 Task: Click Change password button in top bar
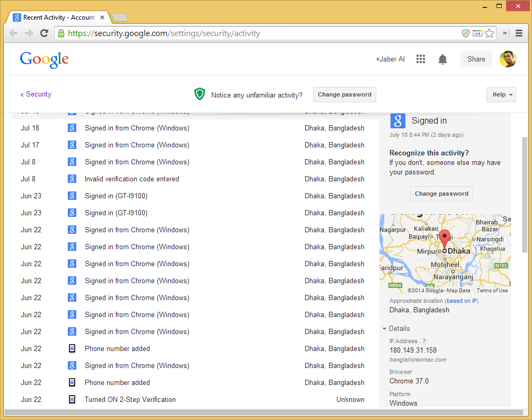(344, 94)
